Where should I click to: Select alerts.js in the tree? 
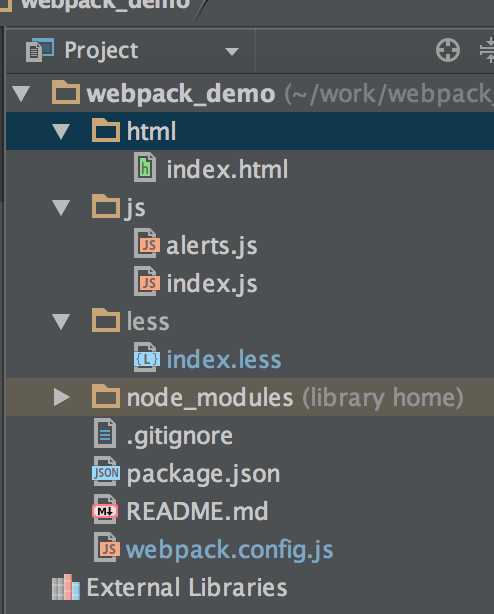(x=212, y=247)
